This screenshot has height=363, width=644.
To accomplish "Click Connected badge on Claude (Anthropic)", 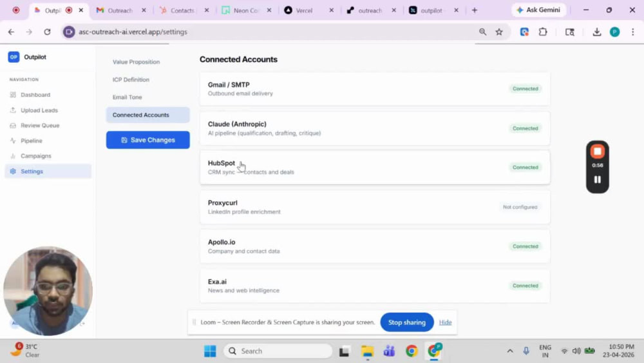I will (x=526, y=128).
